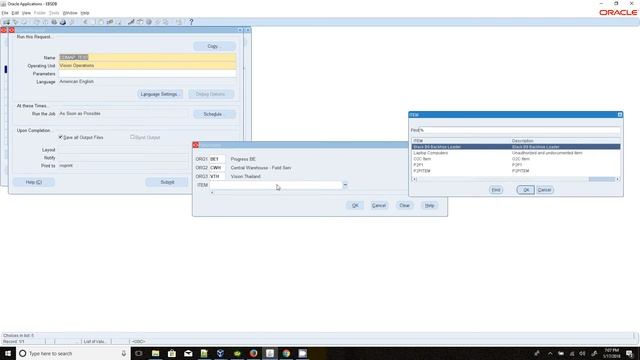The width and height of the screenshot is (640, 360).
Task: Toggle the Burst Output checkbox
Action: (x=132, y=137)
